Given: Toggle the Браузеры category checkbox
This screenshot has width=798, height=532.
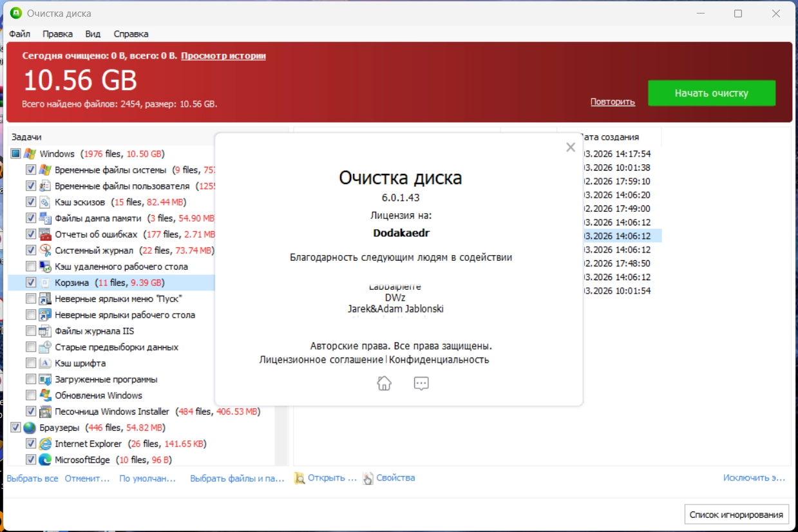Looking at the screenshot, I should pos(15,428).
